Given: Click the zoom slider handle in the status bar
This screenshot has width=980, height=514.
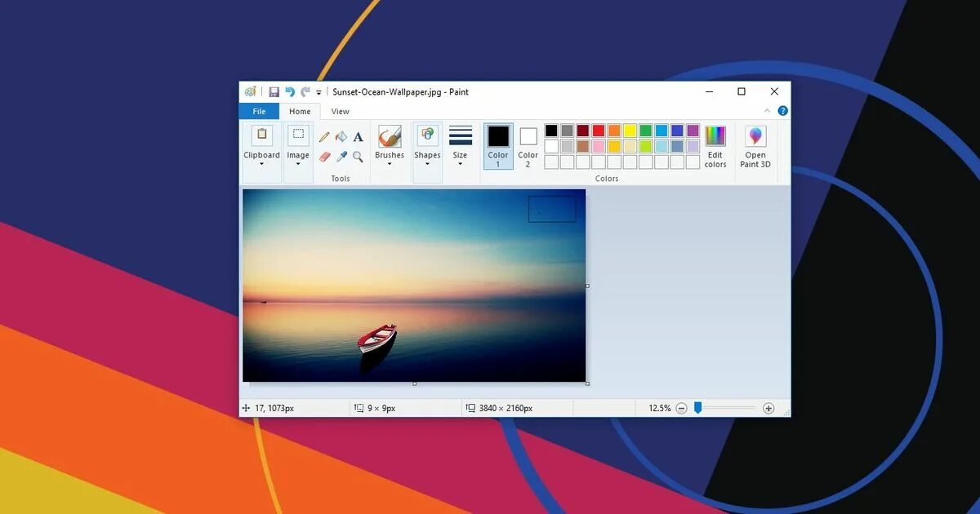Looking at the screenshot, I should pyautogui.click(x=697, y=408).
